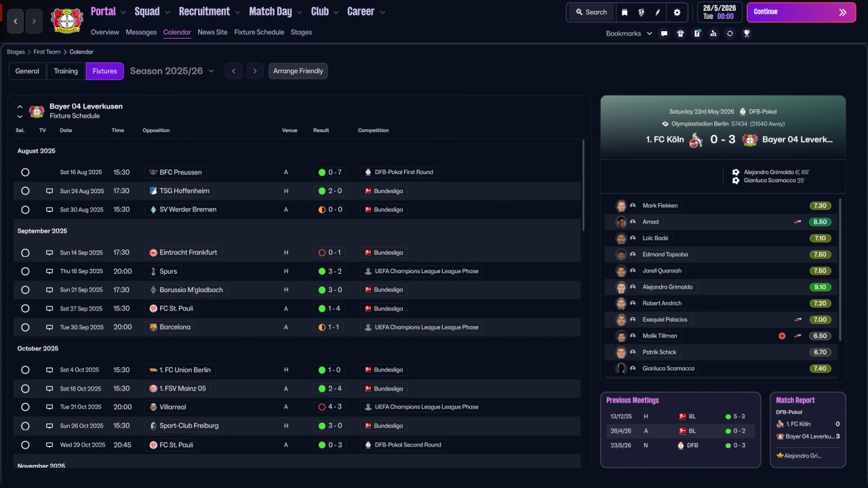Screen dimensions: 868x488
Task: Select the Spurs fixture radio button
Action: (x=25, y=271)
